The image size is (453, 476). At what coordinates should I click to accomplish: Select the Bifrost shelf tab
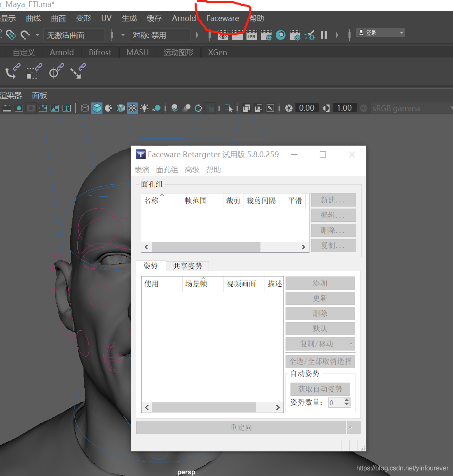(100, 52)
